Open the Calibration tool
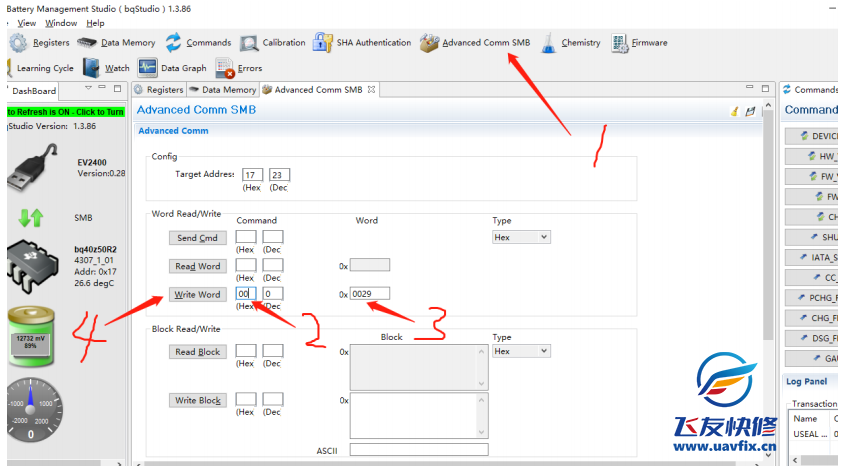841x469 pixels. tap(273, 43)
